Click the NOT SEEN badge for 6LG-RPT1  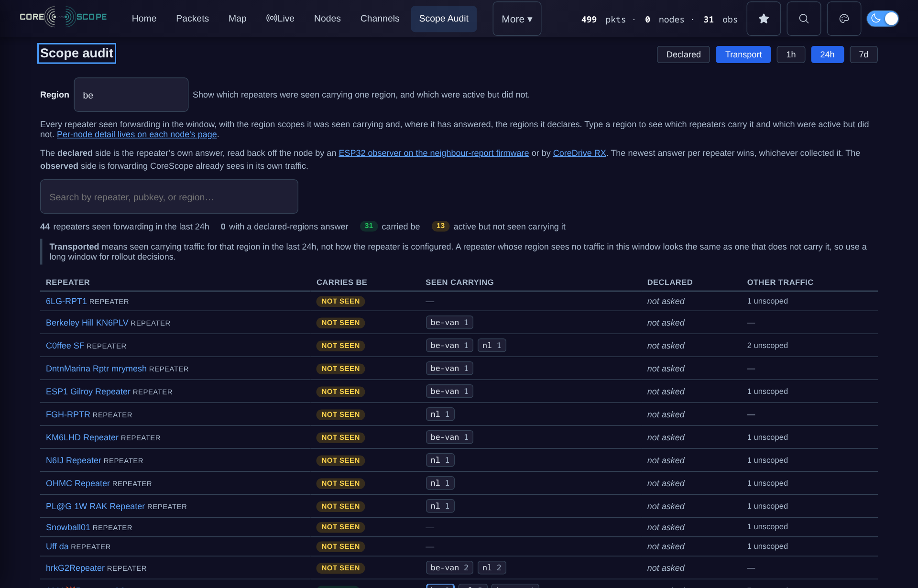point(340,301)
